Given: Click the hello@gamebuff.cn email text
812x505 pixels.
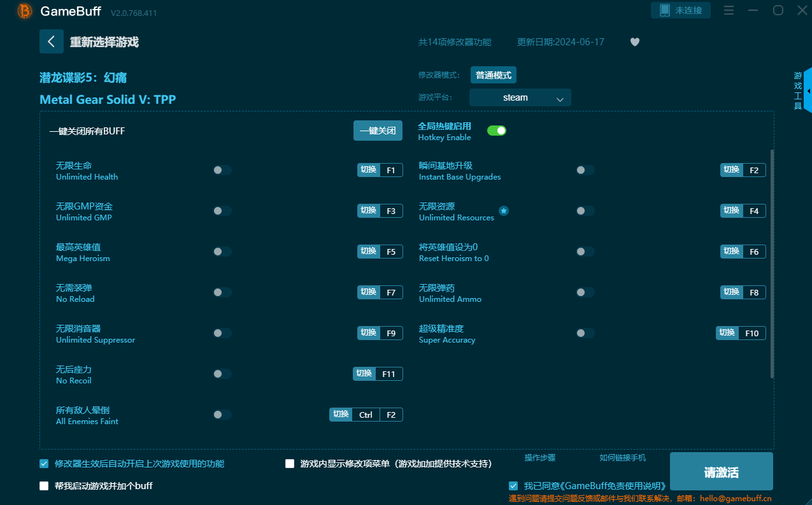Looking at the screenshot, I should click(x=736, y=499).
